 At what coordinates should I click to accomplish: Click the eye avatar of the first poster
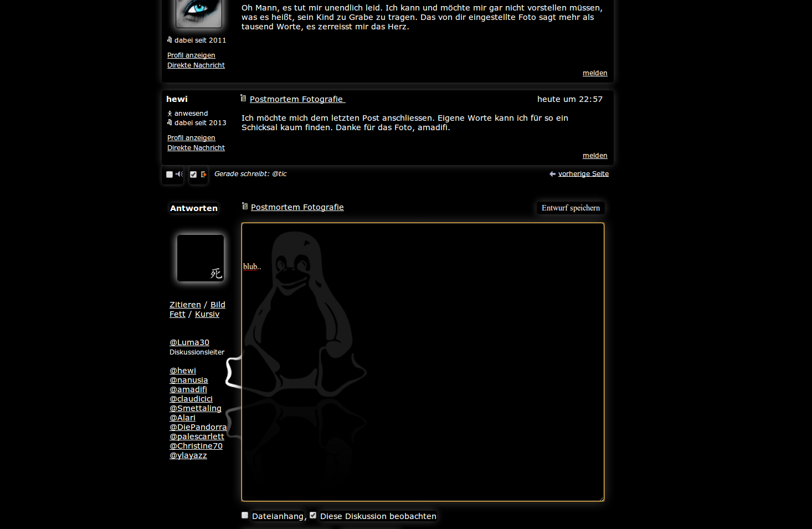(199, 13)
